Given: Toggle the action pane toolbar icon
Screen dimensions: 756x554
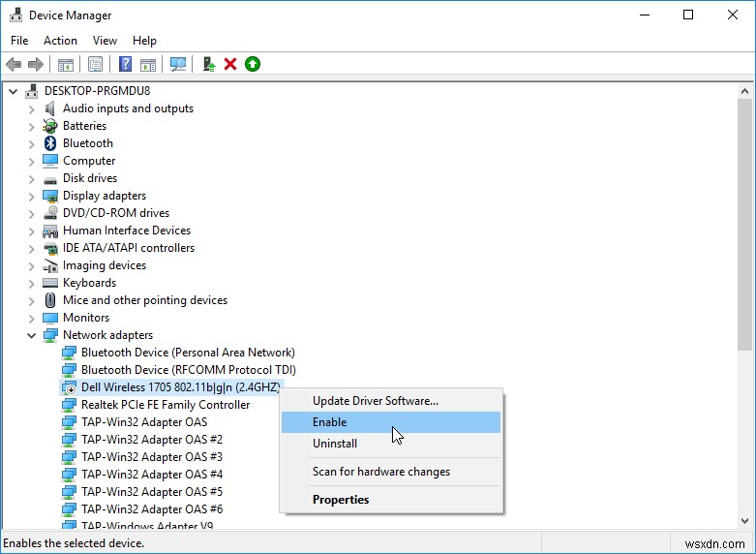Looking at the screenshot, I should (148, 64).
